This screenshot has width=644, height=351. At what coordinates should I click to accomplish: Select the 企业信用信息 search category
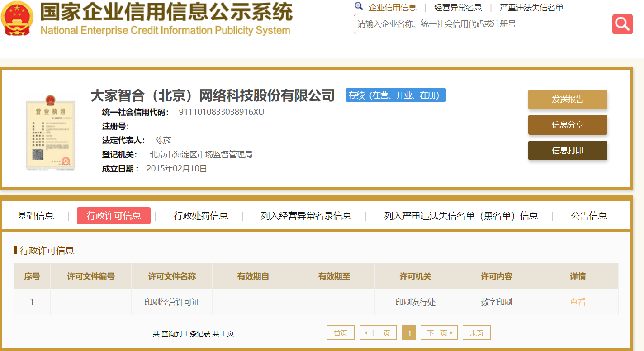[393, 7]
